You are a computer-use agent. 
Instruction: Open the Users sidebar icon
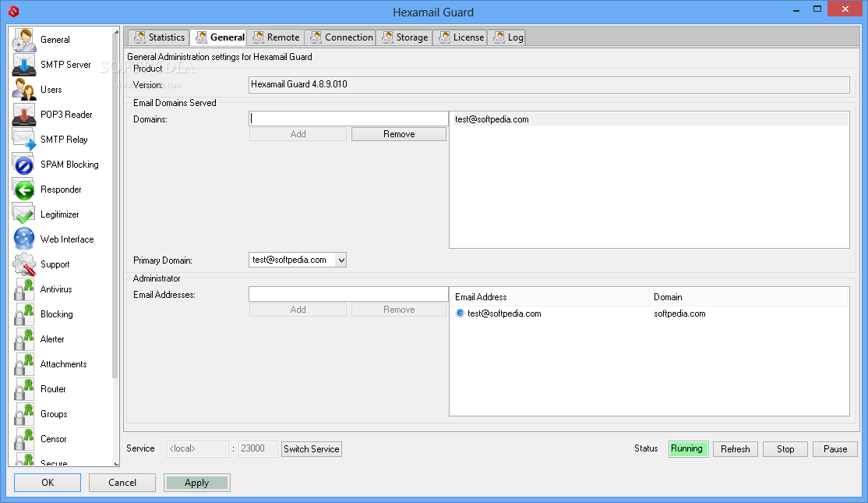(x=24, y=90)
